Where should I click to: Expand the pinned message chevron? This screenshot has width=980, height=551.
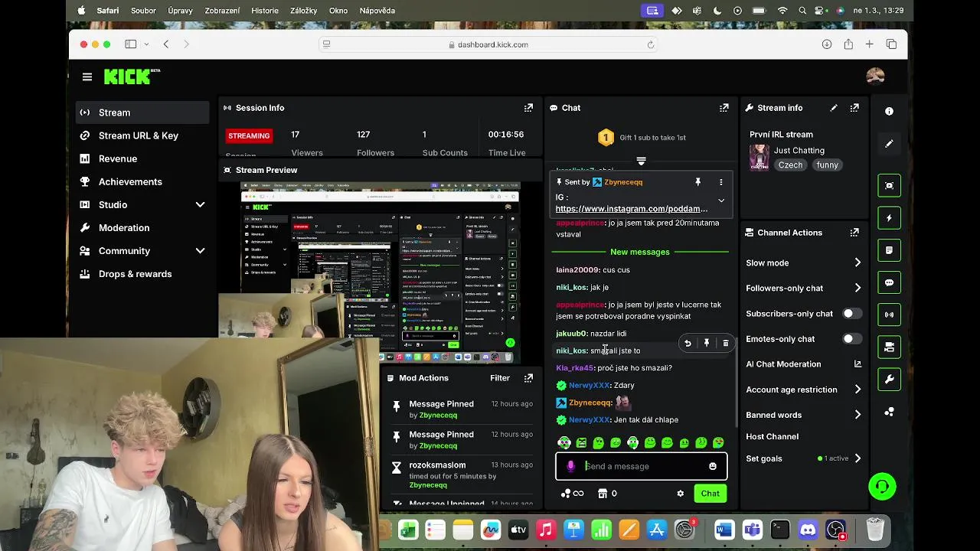720,201
